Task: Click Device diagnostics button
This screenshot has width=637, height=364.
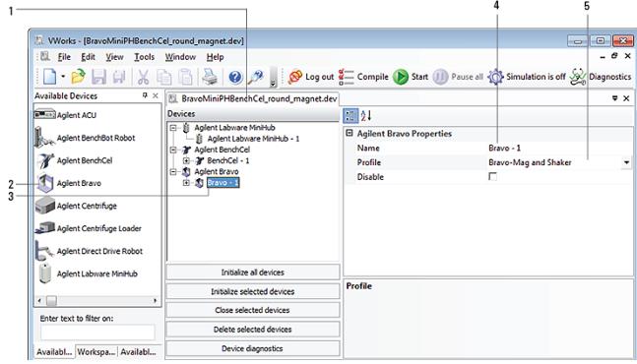Action: point(253,348)
